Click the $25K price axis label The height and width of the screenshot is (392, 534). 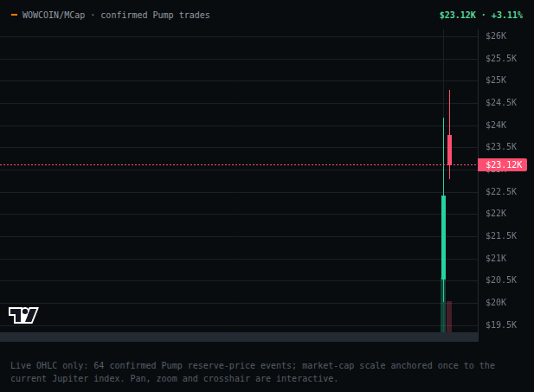[x=496, y=80]
